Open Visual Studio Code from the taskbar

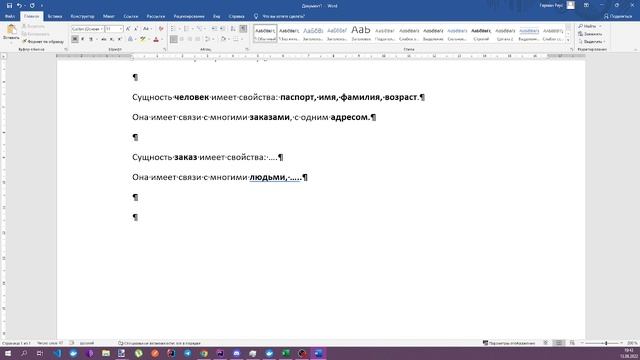point(57,353)
